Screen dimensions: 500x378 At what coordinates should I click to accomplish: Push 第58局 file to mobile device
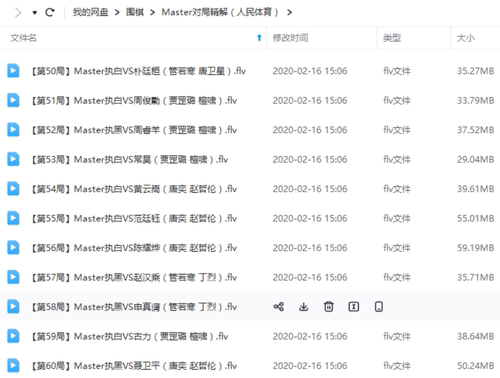[x=379, y=307]
